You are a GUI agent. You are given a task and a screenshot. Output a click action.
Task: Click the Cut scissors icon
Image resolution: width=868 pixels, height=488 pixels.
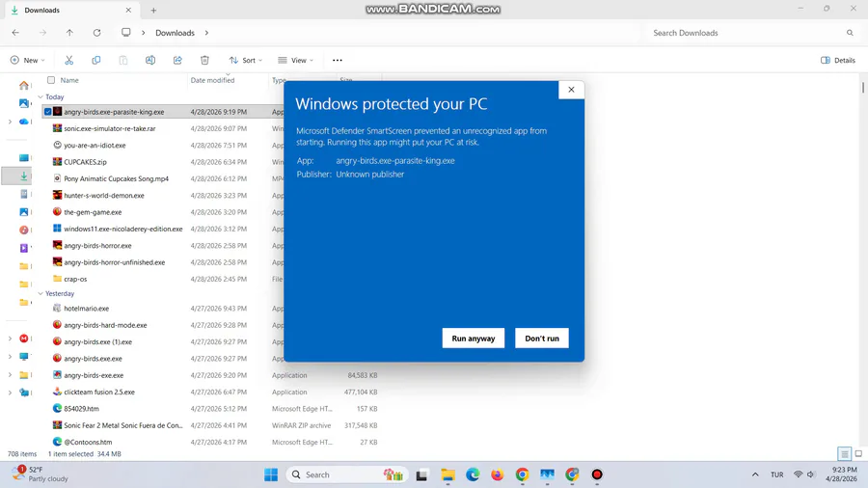[x=69, y=60]
